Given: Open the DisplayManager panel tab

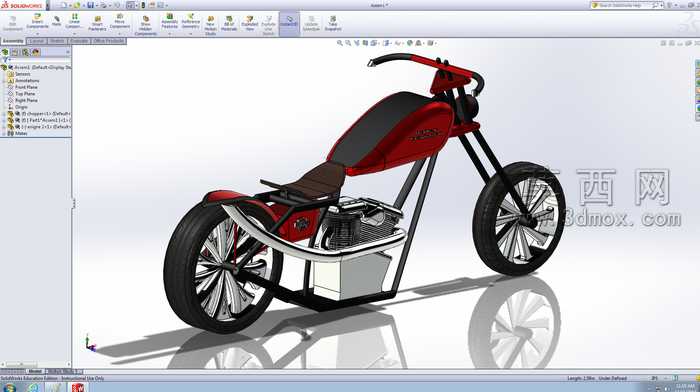Looking at the screenshot, I should tap(36, 52).
